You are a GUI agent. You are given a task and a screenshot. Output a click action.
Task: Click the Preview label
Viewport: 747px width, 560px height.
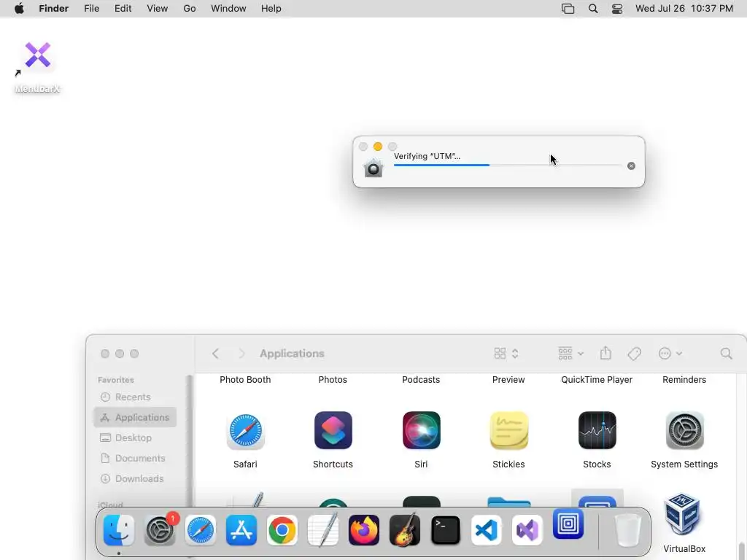(x=508, y=379)
